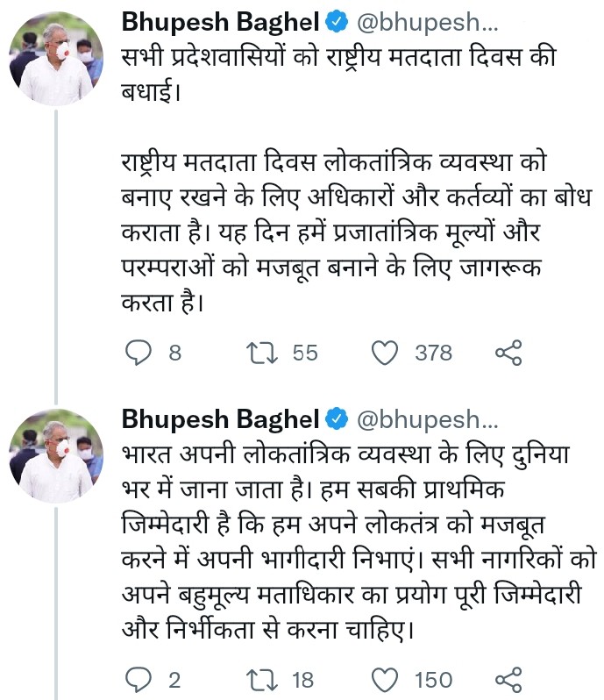Reply to the first tweet via comment icon
This screenshot has height=700, width=604.
click(x=139, y=353)
